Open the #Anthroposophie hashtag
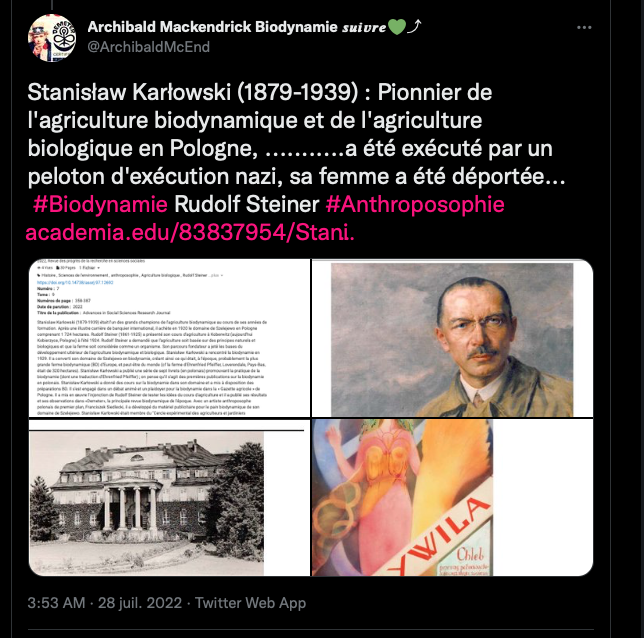Viewport: 644px width, 638px height. tap(415, 204)
